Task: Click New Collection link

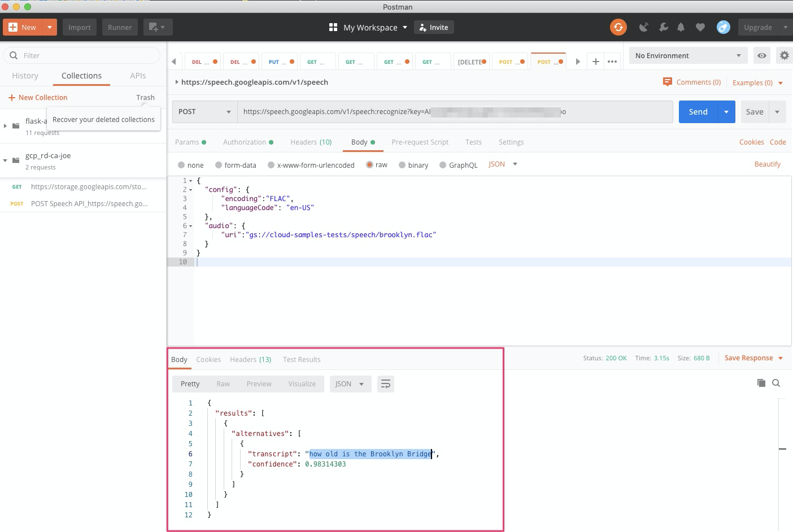Action: [38, 98]
